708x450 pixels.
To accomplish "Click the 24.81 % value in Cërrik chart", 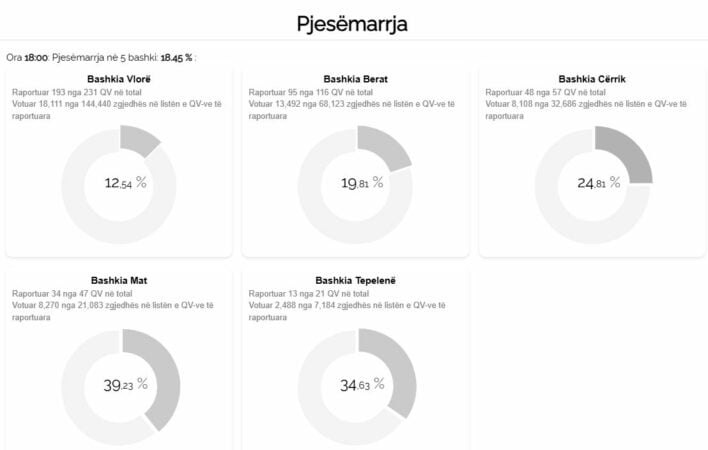I will point(598,183).
